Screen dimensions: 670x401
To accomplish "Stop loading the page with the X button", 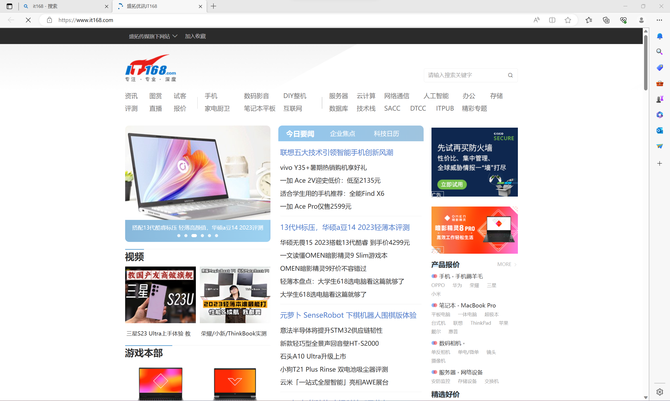I will coord(28,20).
